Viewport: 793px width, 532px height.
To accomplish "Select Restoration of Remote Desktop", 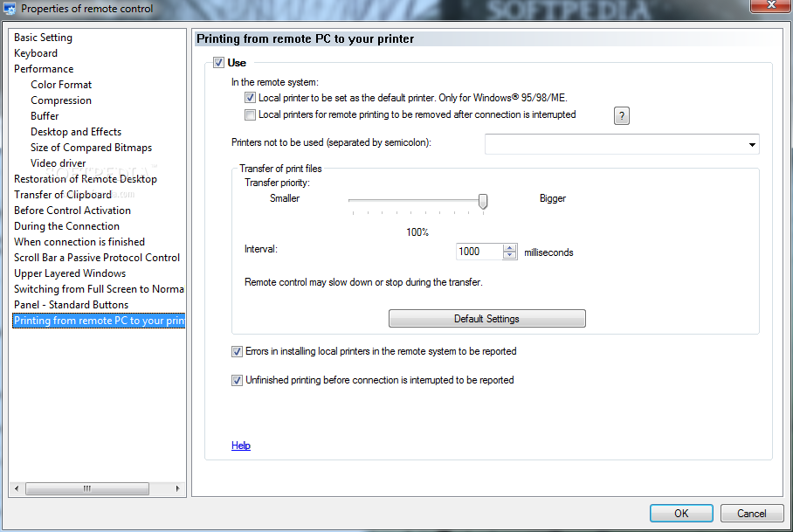I will click(x=86, y=178).
